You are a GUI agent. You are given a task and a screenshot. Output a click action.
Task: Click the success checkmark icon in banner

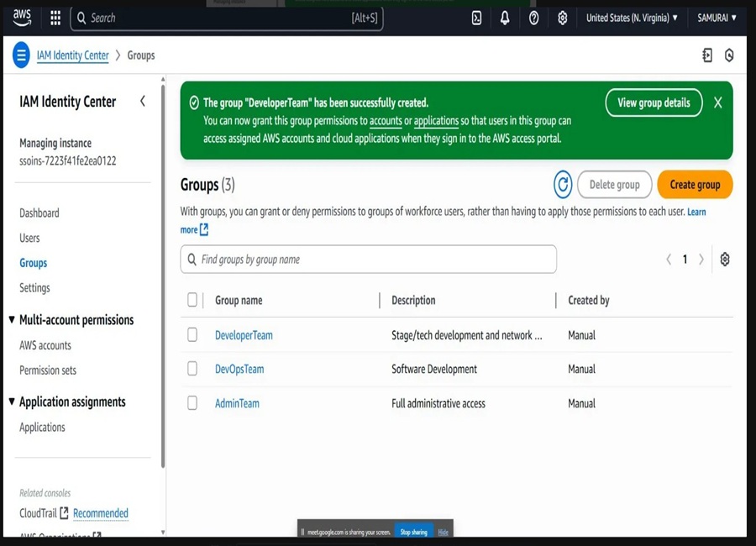[194, 102]
